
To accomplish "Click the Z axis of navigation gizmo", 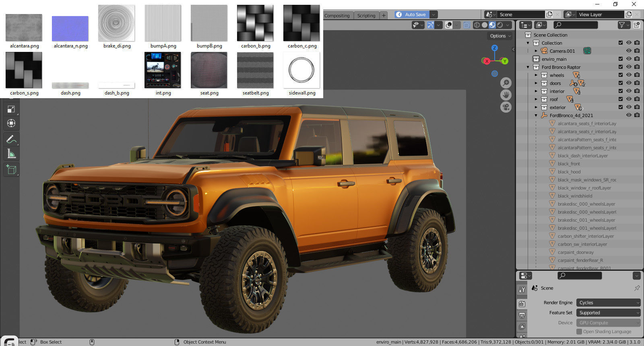I will point(495,48).
